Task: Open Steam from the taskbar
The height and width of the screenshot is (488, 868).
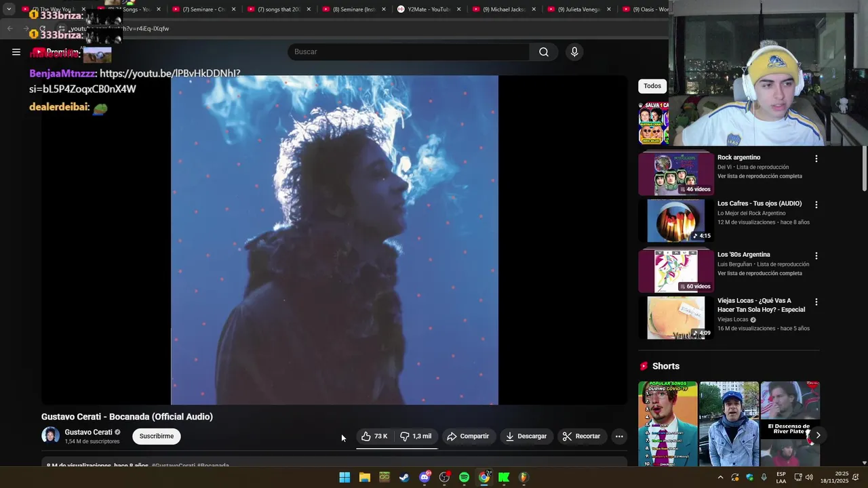Action: (404, 477)
